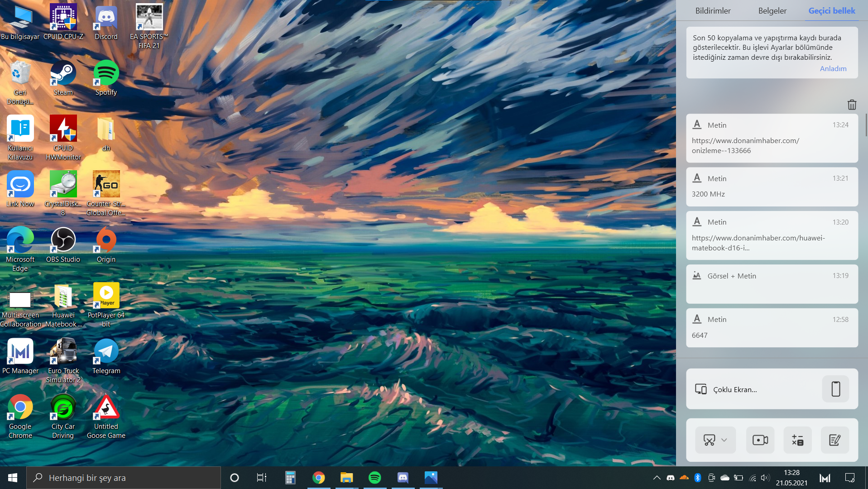Open the Çoklu Ekran card
The width and height of the screenshot is (868, 489).
coord(772,389)
